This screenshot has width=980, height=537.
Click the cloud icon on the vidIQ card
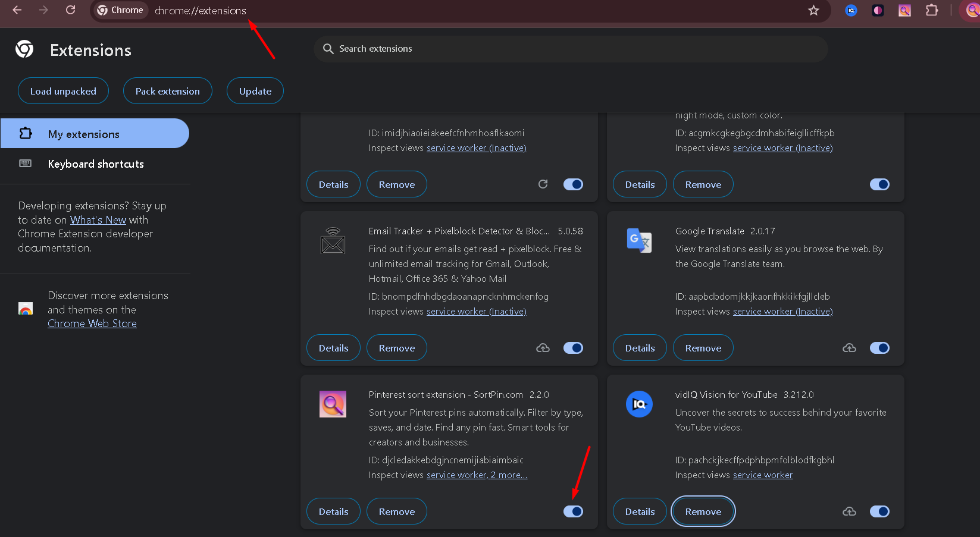pyautogui.click(x=849, y=511)
